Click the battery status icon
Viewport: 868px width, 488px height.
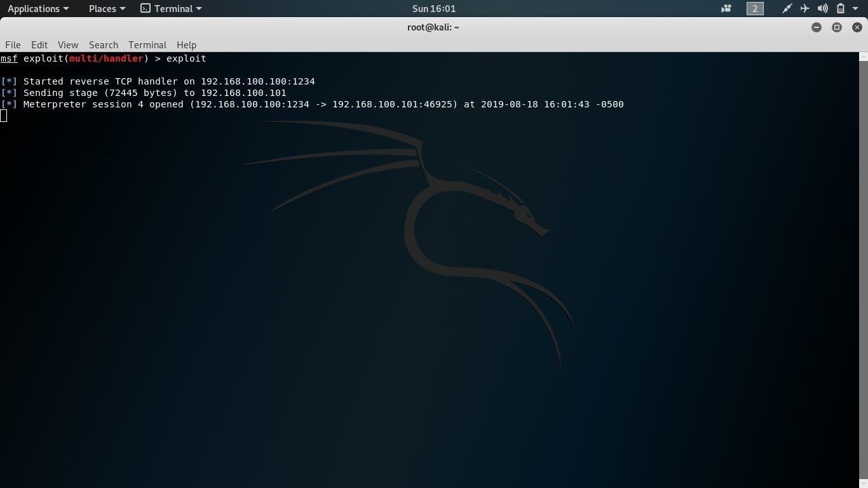840,8
